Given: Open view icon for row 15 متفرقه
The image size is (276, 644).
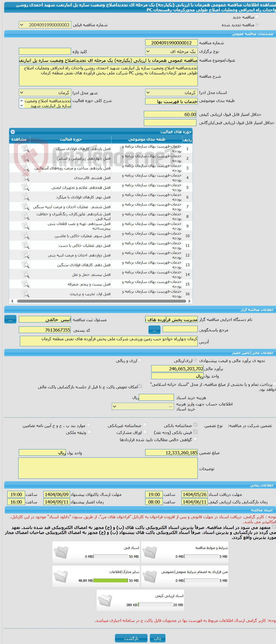Looking at the screenshot, I should 25,284.
